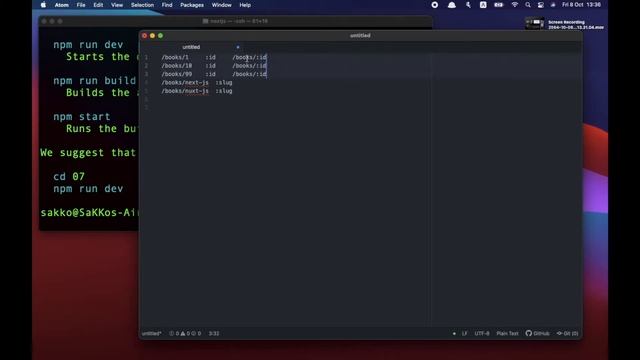Click the hat-shaped menu bar icon
Viewport: 640px width, 360px height.
(451, 5)
